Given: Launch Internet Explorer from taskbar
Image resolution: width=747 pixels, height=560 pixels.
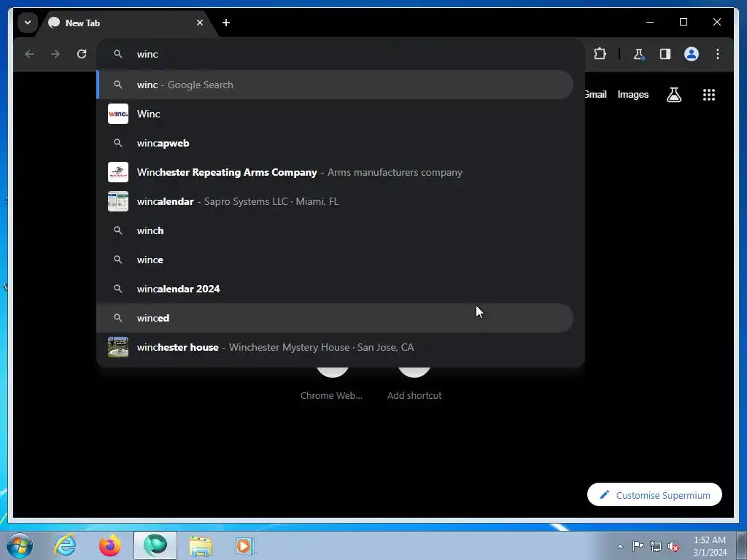Looking at the screenshot, I should [x=65, y=545].
